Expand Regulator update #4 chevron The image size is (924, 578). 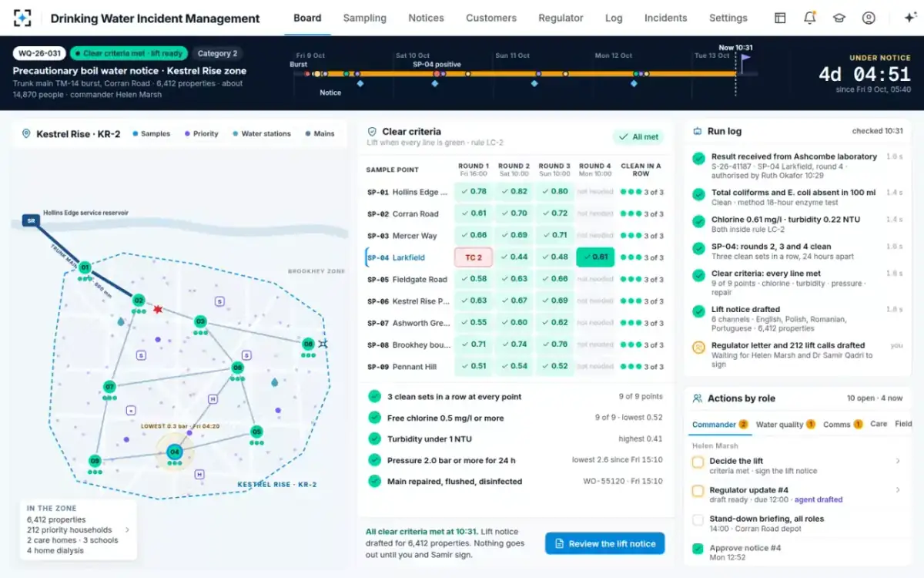coord(898,490)
